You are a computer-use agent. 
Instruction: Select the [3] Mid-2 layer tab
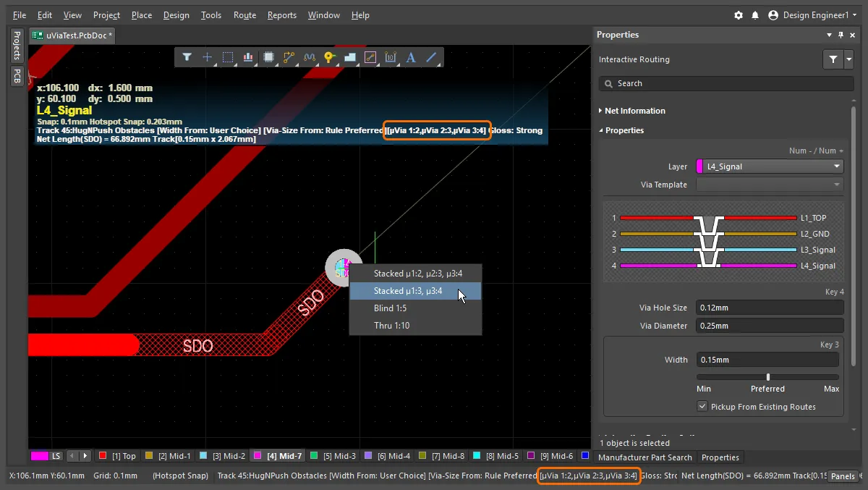[223, 456]
